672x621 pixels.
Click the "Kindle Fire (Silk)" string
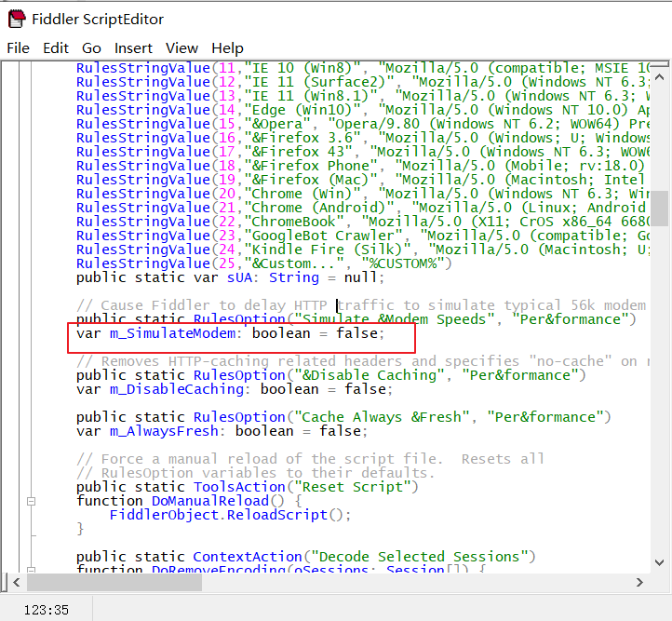(x=328, y=250)
